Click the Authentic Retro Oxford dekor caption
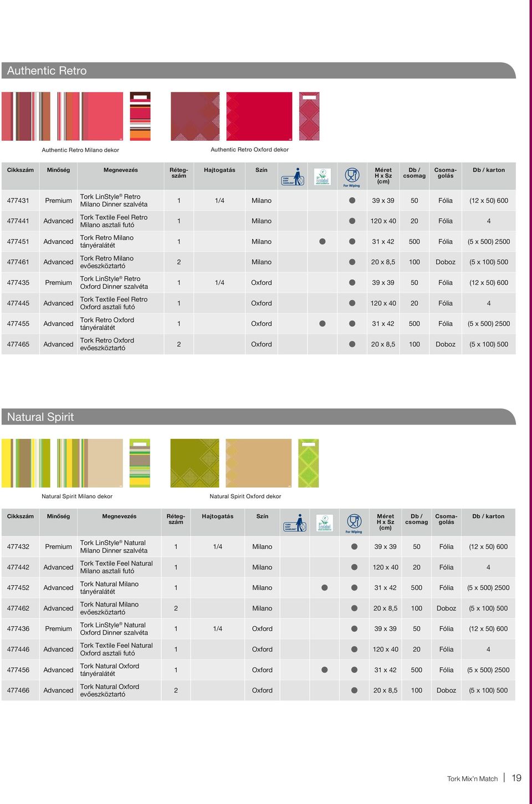Image resolution: width=532 pixels, height=804 pixels. point(250,150)
